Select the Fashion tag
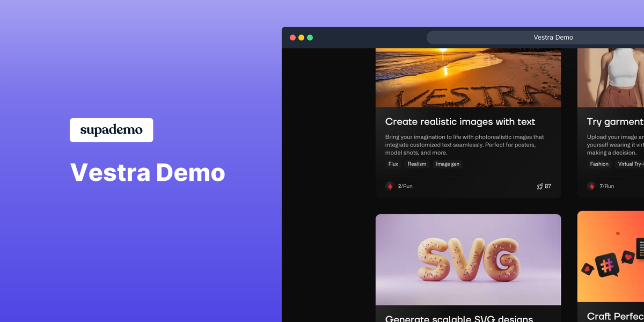This screenshot has height=322, width=644. [599, 164]
